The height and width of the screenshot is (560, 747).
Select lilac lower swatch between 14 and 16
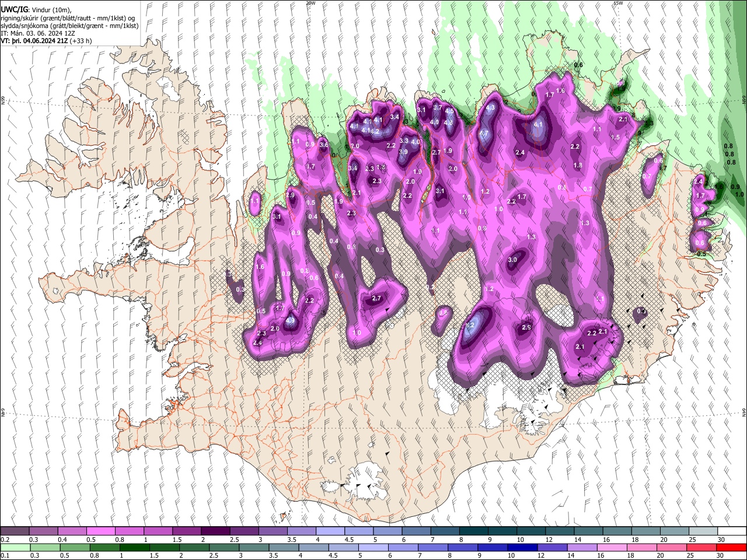click(x=581, y=547)
